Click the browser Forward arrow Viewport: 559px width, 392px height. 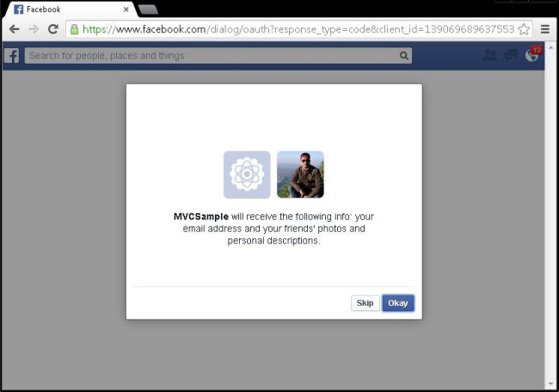point(34,29)
